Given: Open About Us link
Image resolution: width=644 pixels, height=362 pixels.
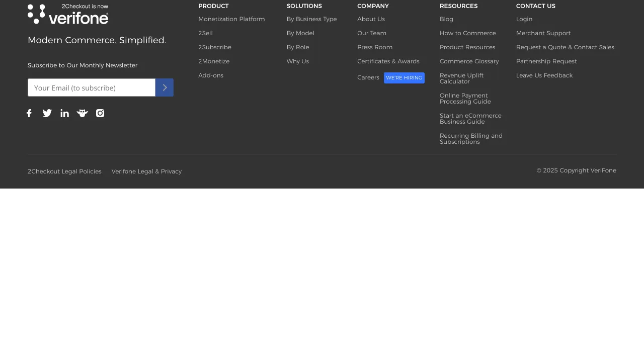Looking at the screenshot, I should point(371,19).
